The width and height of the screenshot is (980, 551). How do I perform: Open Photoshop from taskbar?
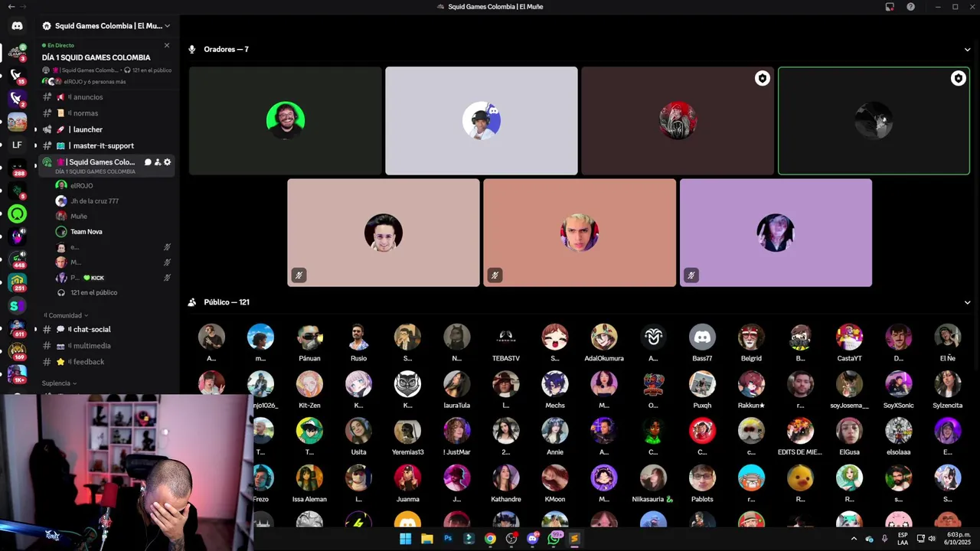click(448, 539)
